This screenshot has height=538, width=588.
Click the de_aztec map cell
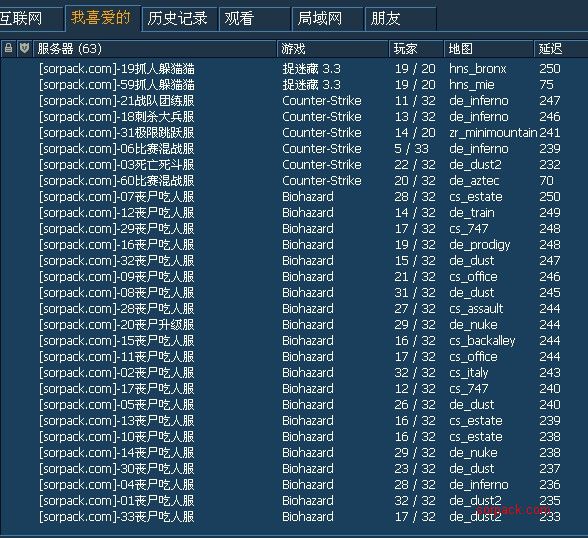point(474,181)
